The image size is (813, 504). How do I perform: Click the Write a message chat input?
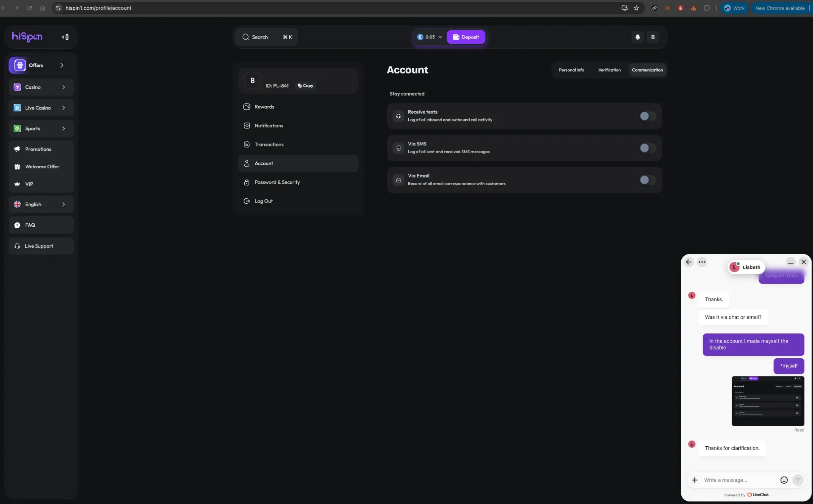pos(739,480)
